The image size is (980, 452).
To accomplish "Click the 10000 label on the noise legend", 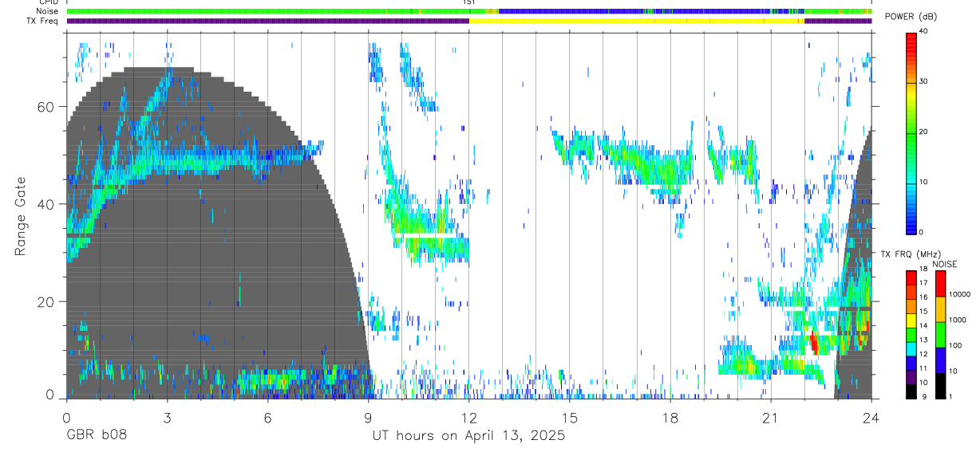I will [960, 294].
